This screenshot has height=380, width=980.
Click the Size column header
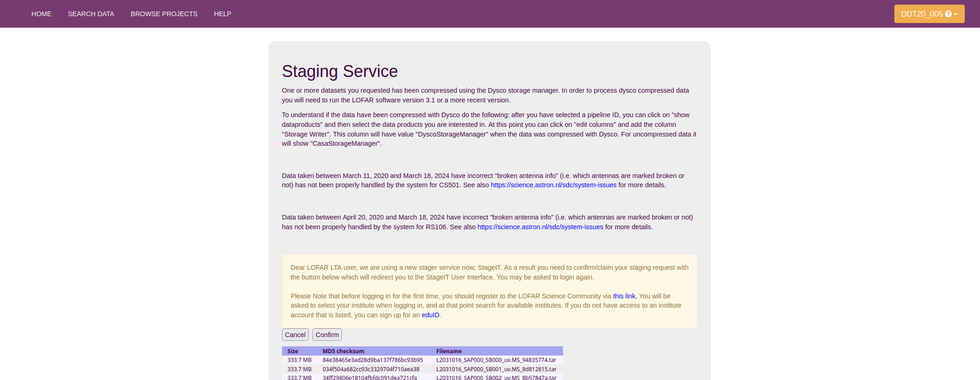[x=293, y=351]
